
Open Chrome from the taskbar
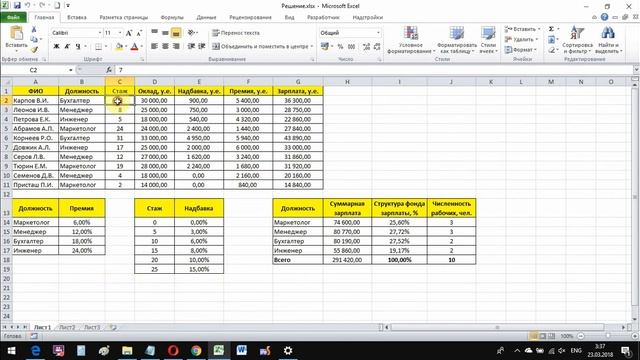coord(196,350)
